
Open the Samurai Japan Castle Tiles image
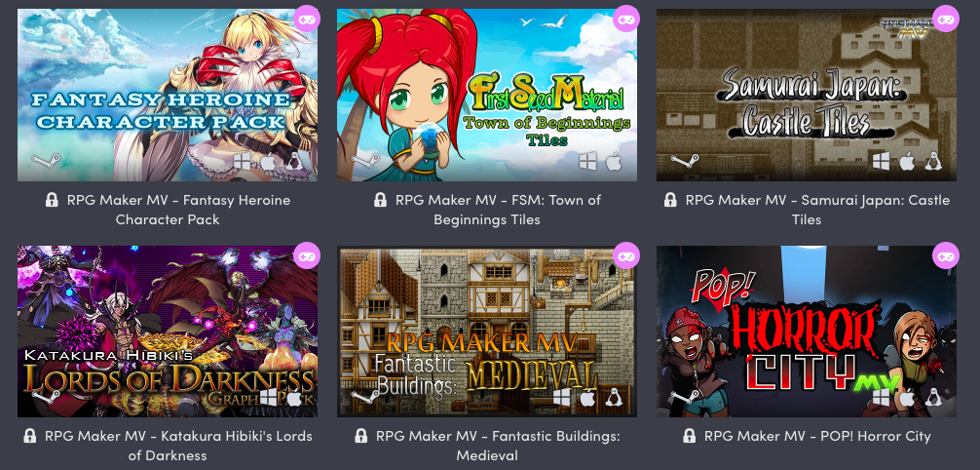tap(807, 96)
